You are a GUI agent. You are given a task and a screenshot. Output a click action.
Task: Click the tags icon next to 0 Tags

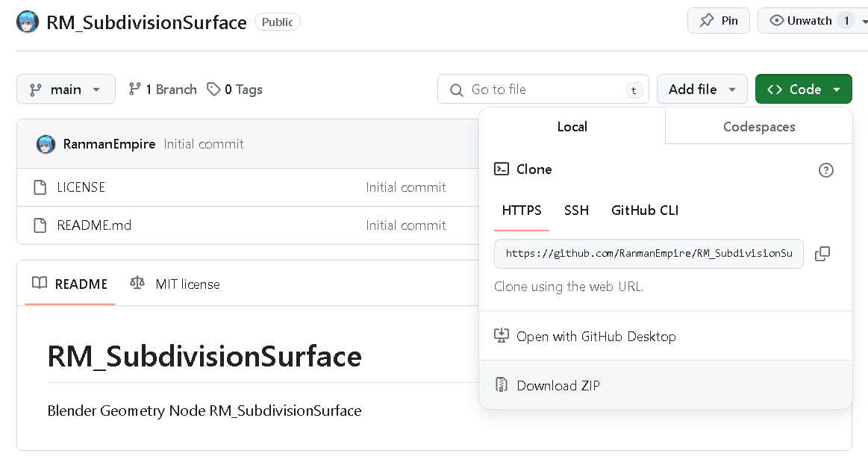(x=214, y=90)
